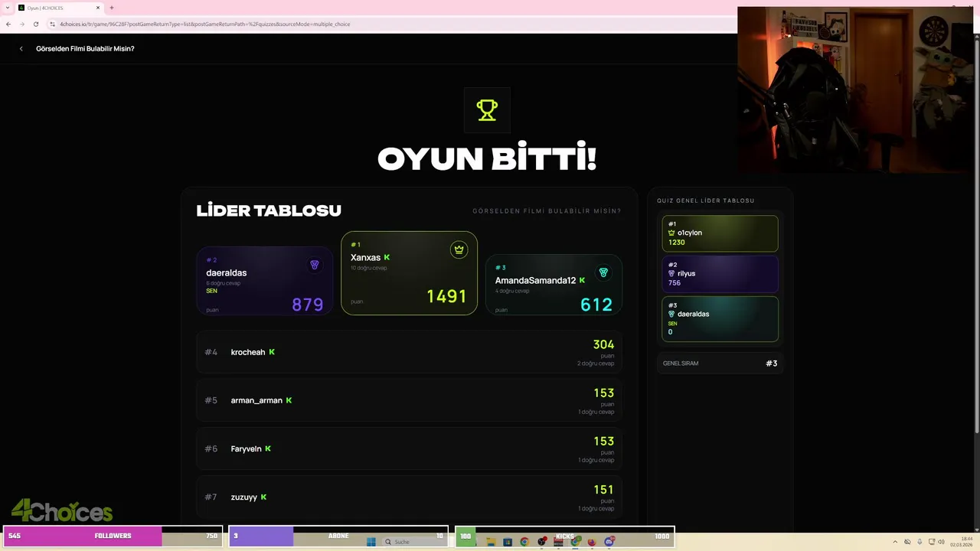Click the teal medal icon on AmandaSamanda12's card
The image size is (980, 551).
click(x=603, y=272)
